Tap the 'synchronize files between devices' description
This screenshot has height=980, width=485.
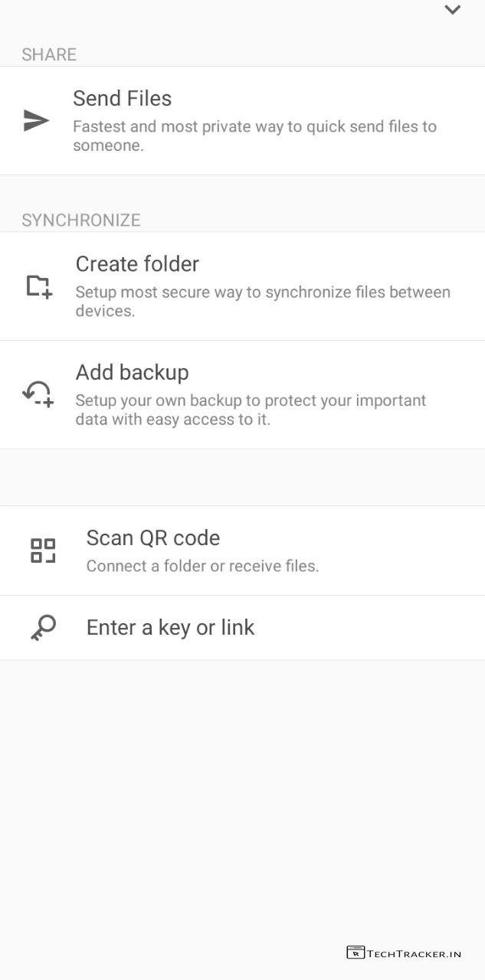(x=262, y=302)
